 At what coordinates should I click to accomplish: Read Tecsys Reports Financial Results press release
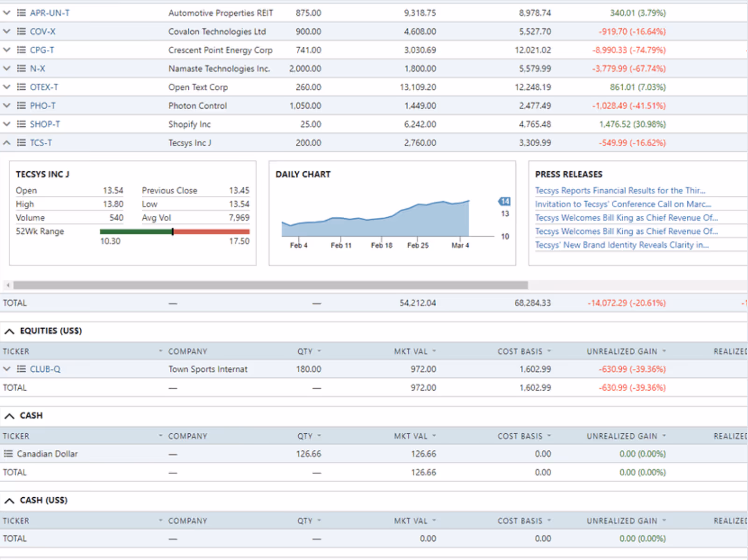(620, 191)
